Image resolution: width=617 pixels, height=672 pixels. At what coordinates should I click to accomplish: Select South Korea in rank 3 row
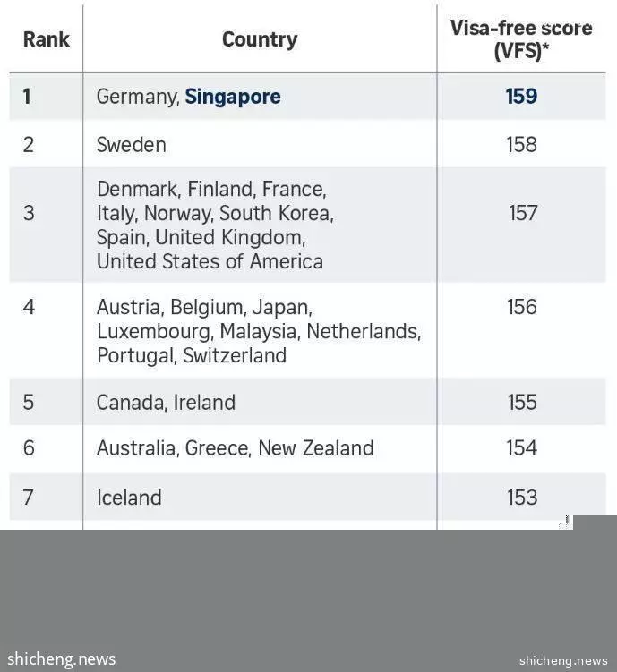pos(275,213)
